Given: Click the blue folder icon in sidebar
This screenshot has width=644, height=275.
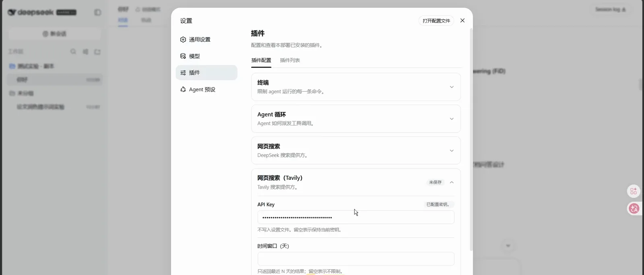Looking at the screenshot, I should coord(12,66).
